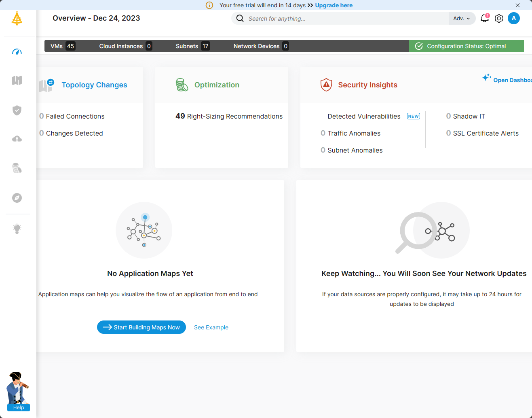Click the NEW badge
Image resolution: width=532 pixels, height=418 pixels.
point(414,116)
